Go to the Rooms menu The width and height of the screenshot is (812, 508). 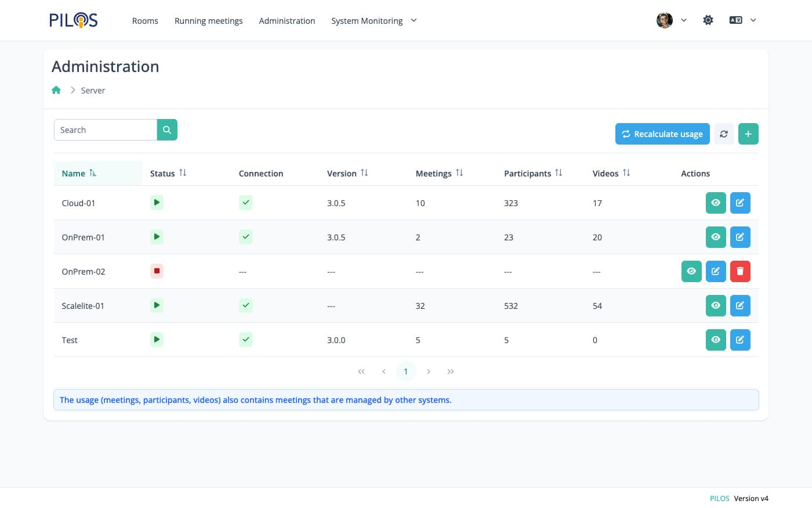pos(145,21)
